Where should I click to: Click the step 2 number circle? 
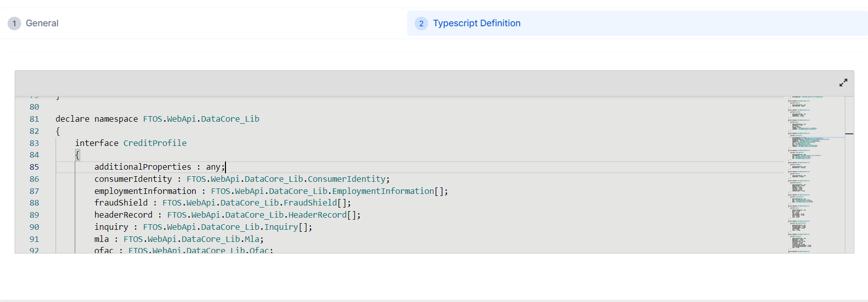[x=421, y=23]
